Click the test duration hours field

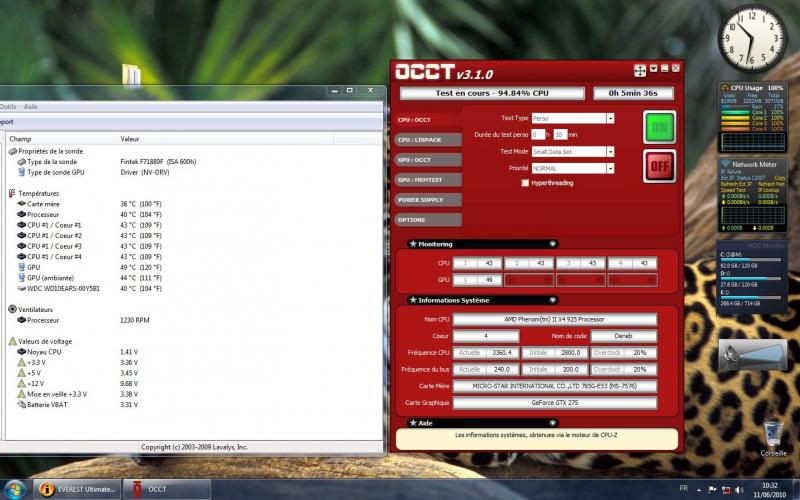click(x=538, y=135)
